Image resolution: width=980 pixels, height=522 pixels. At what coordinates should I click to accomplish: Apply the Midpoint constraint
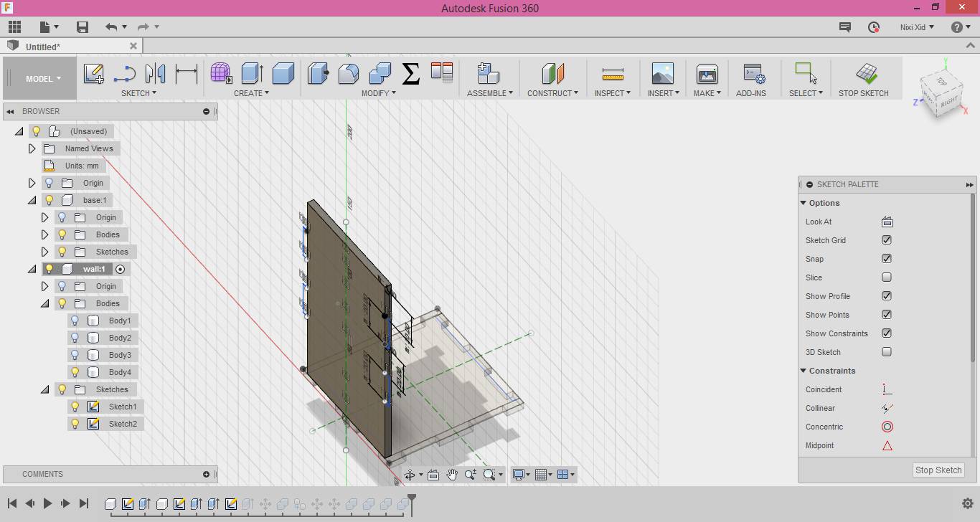tap(887, 445)
